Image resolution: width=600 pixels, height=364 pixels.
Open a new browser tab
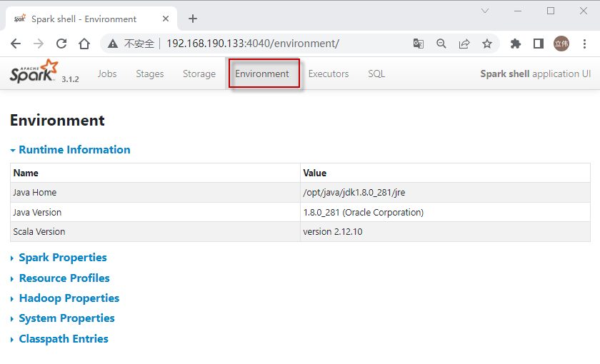pos(193,19)
